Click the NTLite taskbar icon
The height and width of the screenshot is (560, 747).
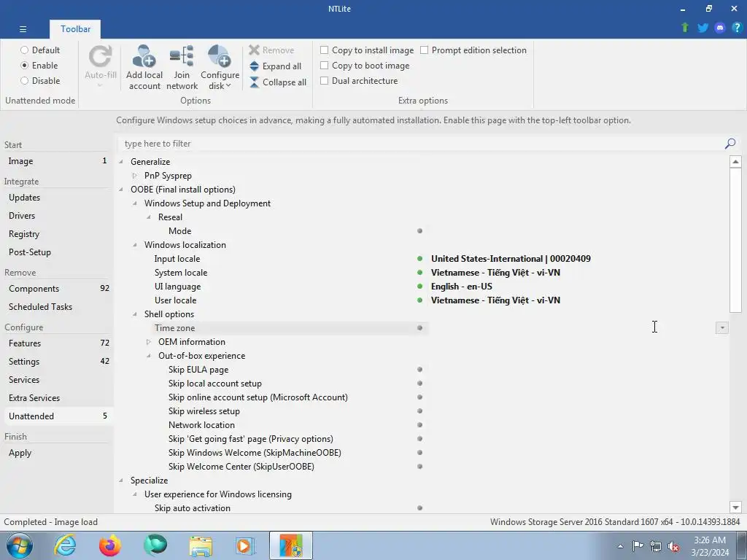(291, 545)
